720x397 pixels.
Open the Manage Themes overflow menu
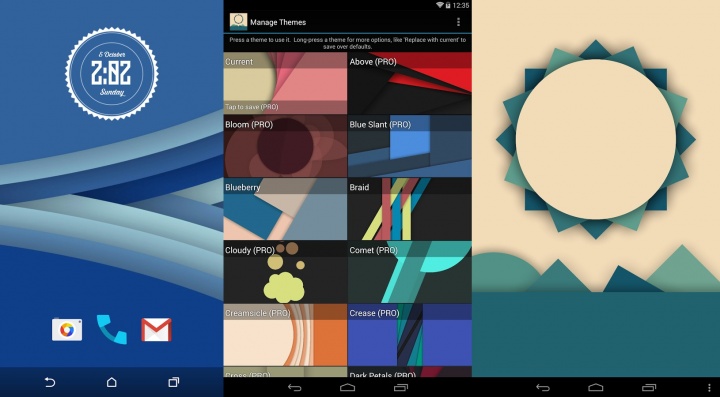[x=458, y=22]
